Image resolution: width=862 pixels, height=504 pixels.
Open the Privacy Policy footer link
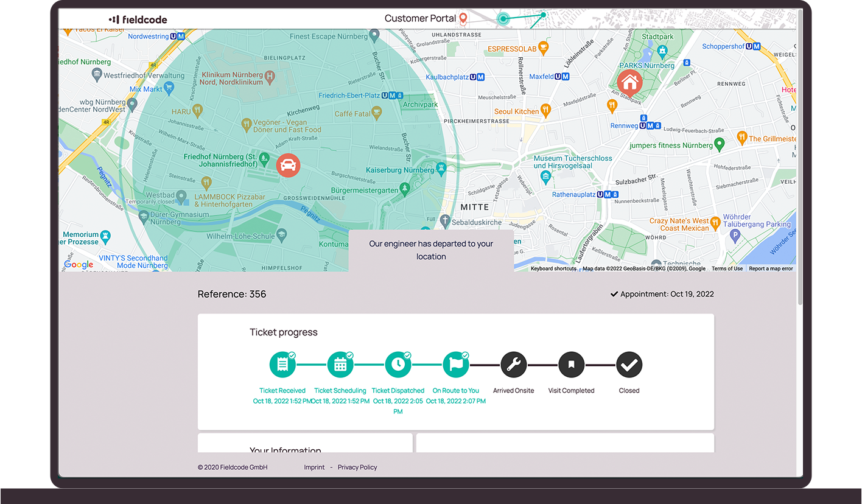coord(357,467)
